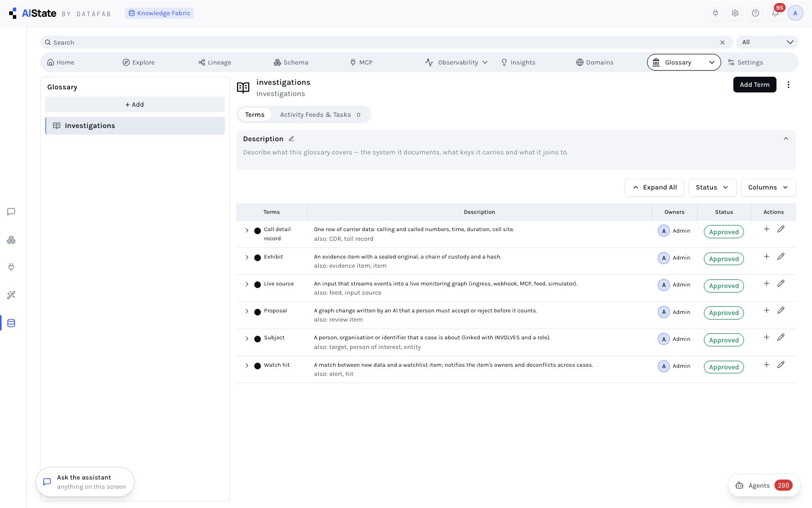This screenshot has width=812, height=508.
Task: Open the Glossary navigation dropdown
Action: click(684, 62)
